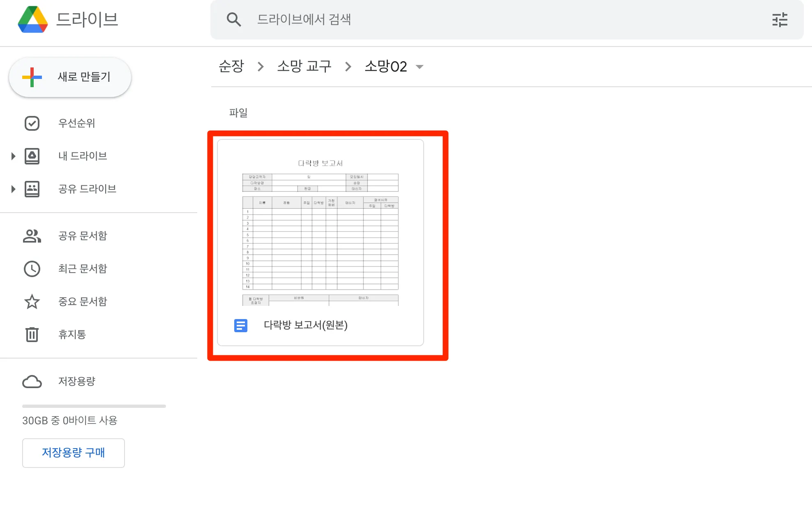Go to 순장 in breadcrumb
The image size is (812, 509).
(231, 66)
